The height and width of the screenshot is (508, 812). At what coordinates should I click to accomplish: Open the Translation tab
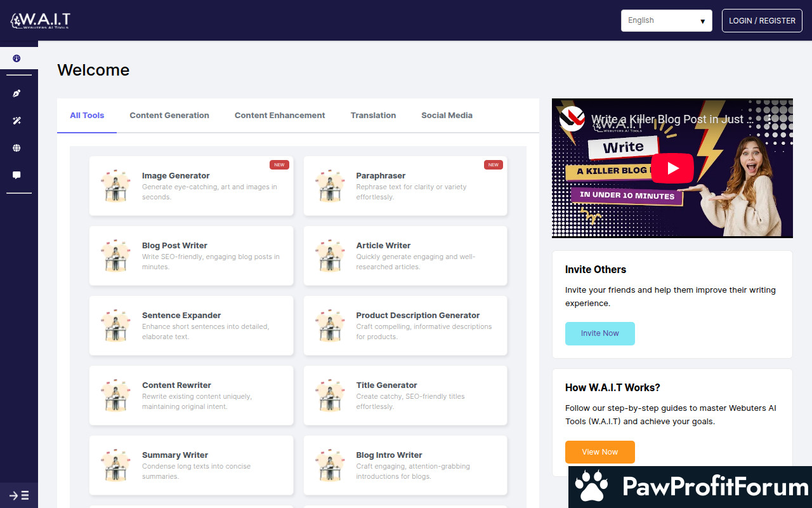click(373, 116)
